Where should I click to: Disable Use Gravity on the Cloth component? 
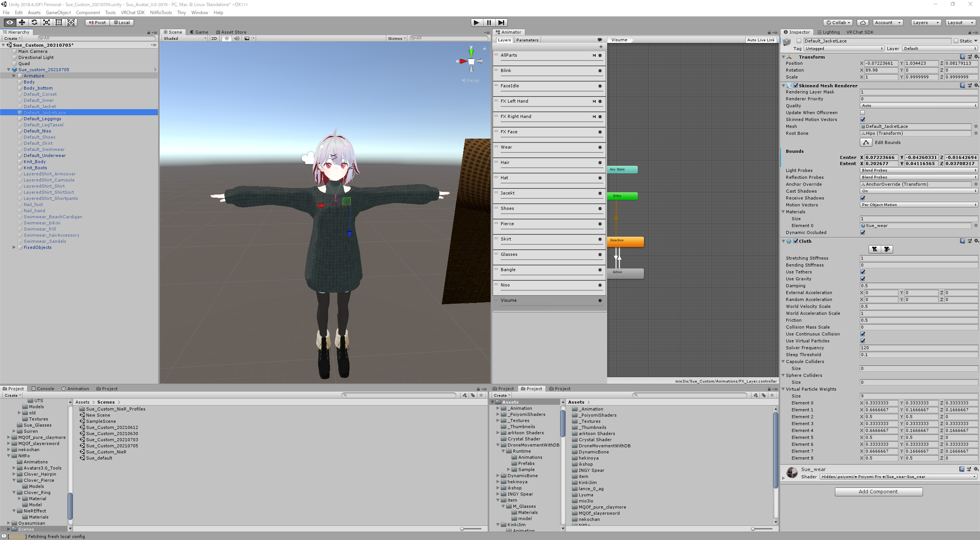click(x=862, y=279)
